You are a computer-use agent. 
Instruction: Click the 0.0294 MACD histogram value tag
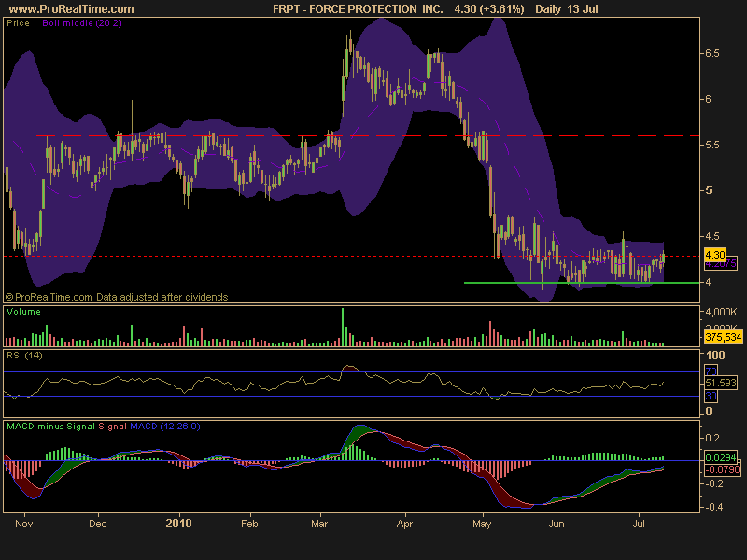point(721,457)
